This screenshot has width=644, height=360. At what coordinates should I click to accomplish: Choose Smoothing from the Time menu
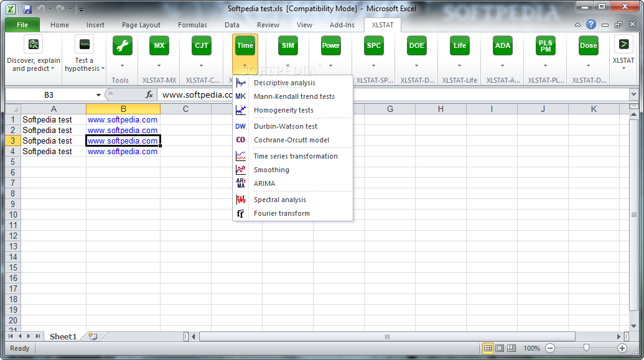tap(293, 170)
